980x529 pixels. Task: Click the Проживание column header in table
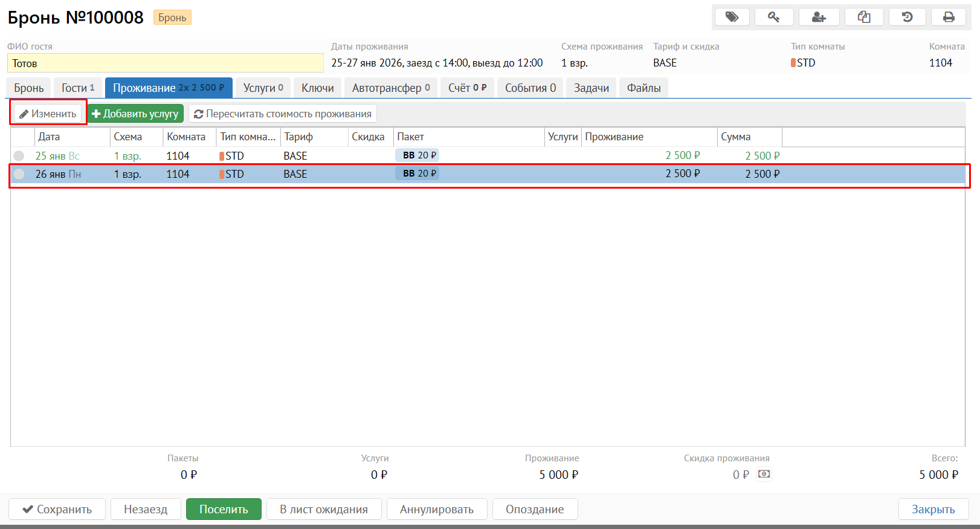click(650, 137)
